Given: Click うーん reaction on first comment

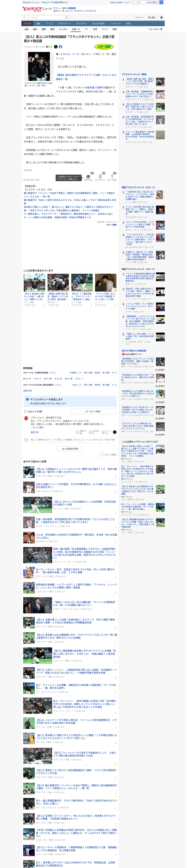Looking at the screenshot, I should click(107, 432).
